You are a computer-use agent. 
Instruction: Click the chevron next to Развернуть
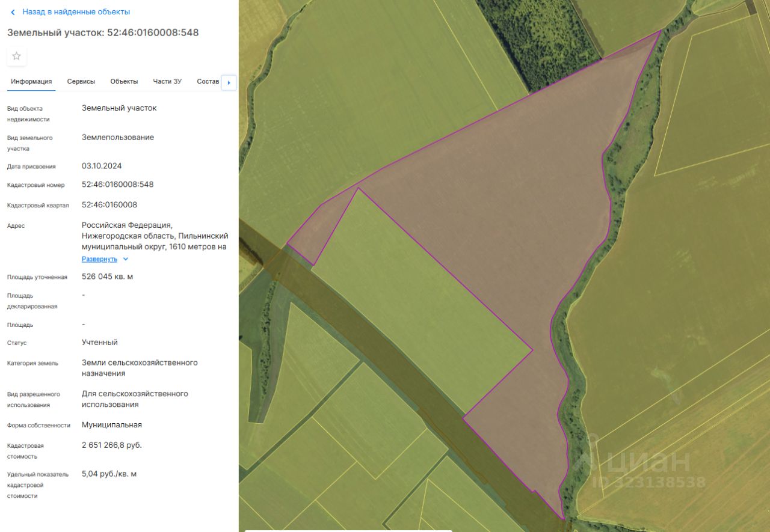point(126,259)
